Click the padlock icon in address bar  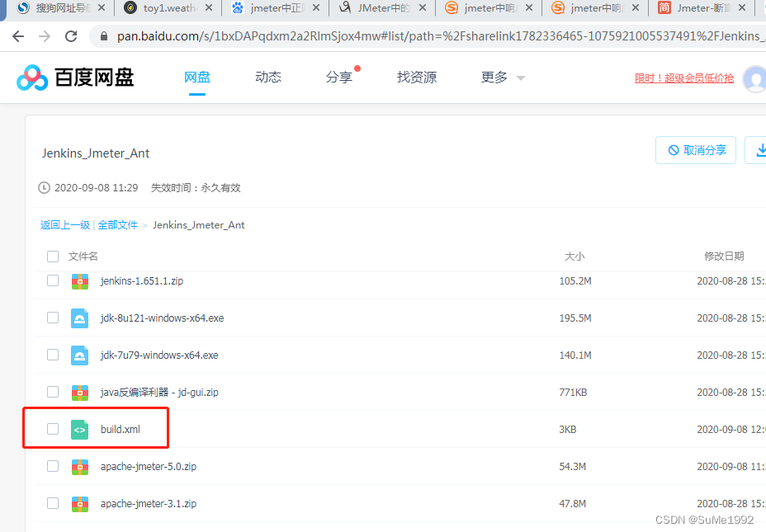103,36
